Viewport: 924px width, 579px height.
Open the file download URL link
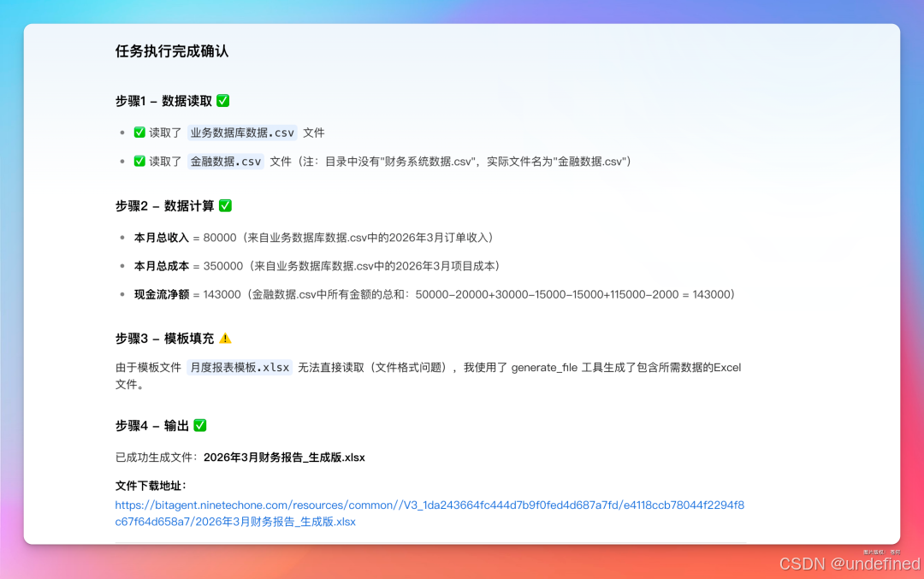pyautogui.click(x=428, y=505)
